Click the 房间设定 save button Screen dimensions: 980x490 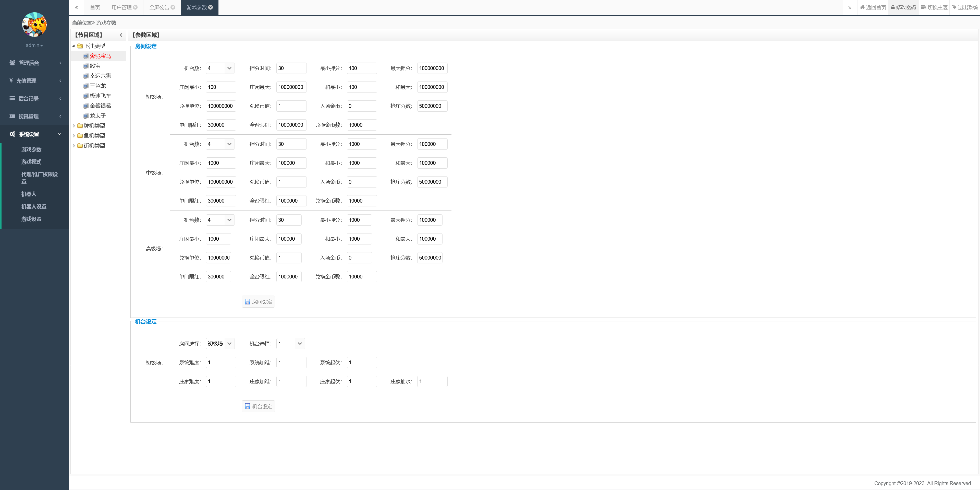coord(258,301)
